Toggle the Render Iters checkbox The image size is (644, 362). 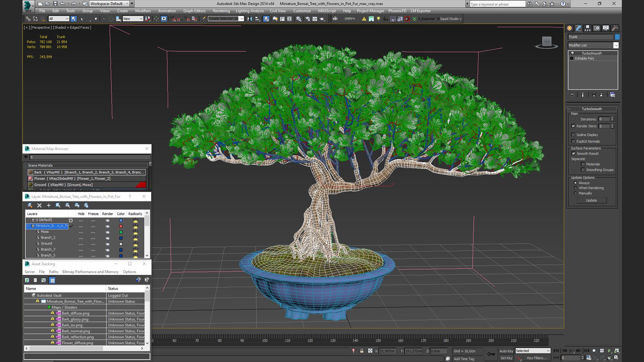point(573,126)
